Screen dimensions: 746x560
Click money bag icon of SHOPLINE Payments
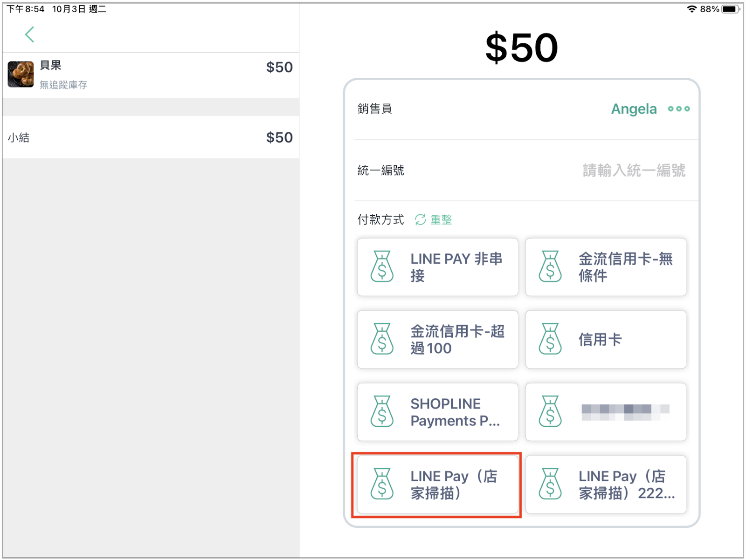[x=382, y=412]
